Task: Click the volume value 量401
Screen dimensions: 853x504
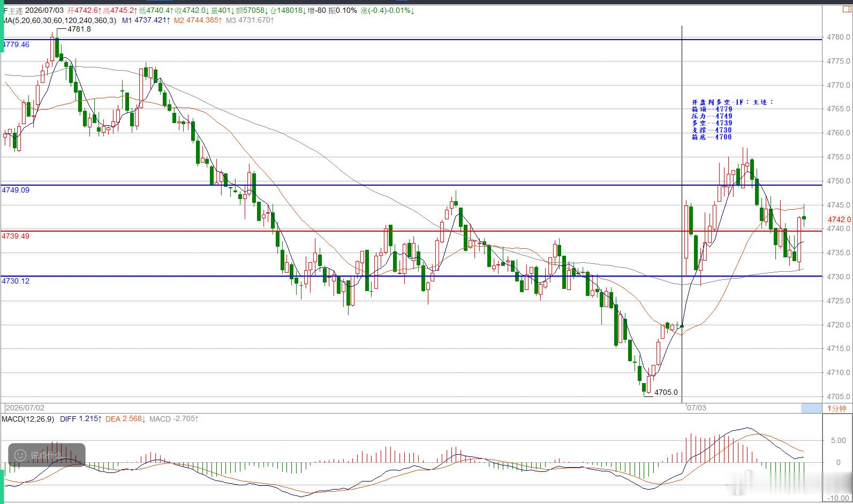Action: (x=222, y=10)
